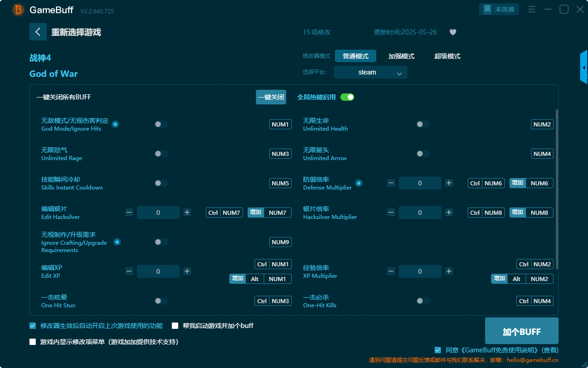Click 一键关闭 button
Screen dimensions: 588x368
point(271,97)
